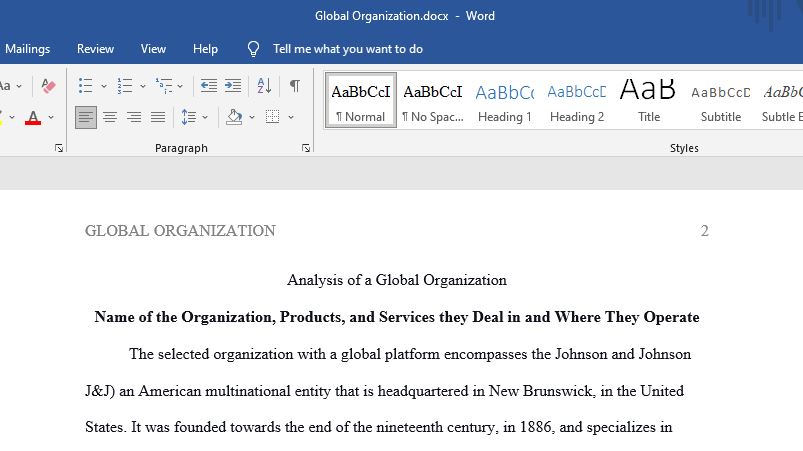Image resolution: width=803 pixels, height=451 pixels.
Task: Apply the No Spacing style
Action: 433,100
